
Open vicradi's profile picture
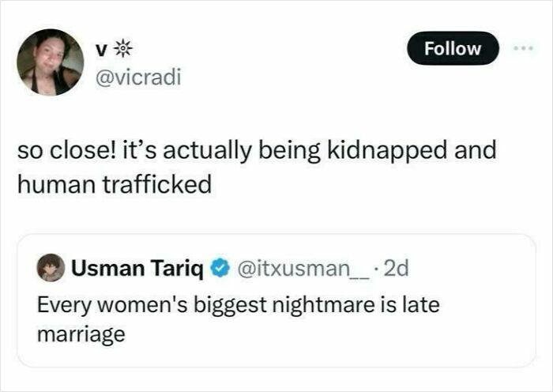click(x=51, y=62)
